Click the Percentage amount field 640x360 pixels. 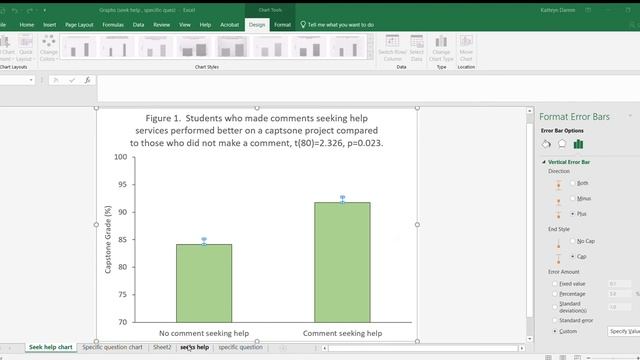coord(619,294)
